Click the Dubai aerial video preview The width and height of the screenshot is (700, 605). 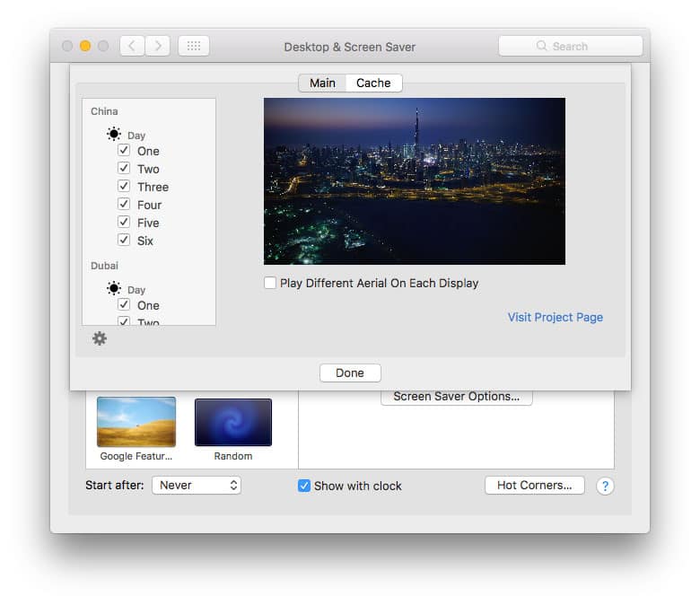coord(414,181)
